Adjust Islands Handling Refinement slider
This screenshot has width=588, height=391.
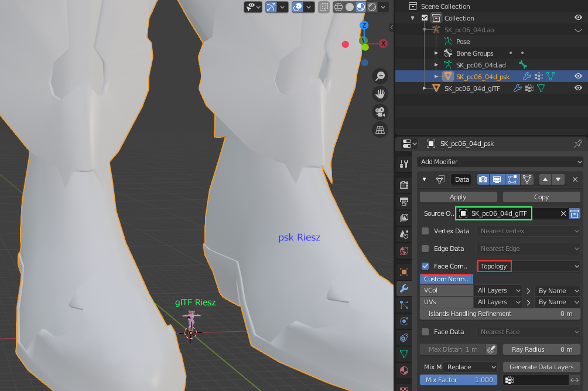500,314
